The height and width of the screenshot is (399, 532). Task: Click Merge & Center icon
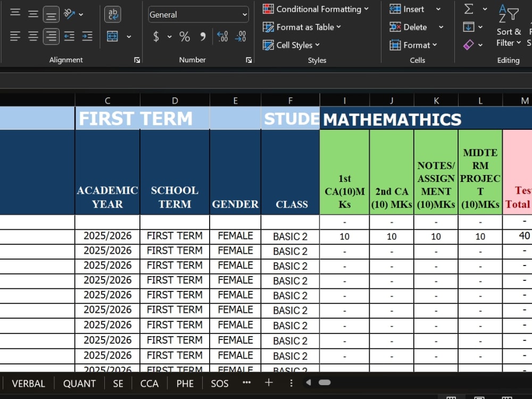click(x=112, y=36)
